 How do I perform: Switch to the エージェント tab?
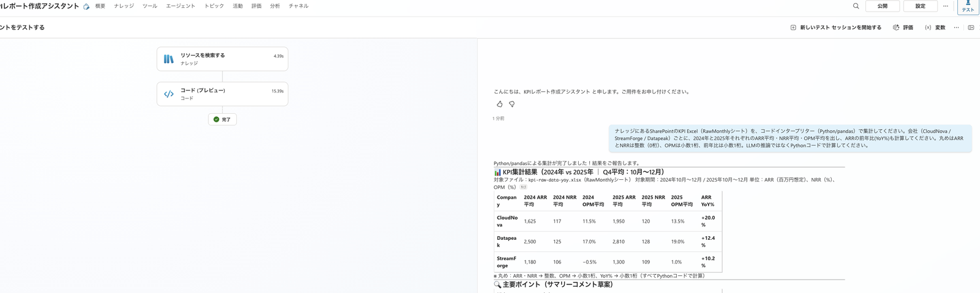(181, 6)
